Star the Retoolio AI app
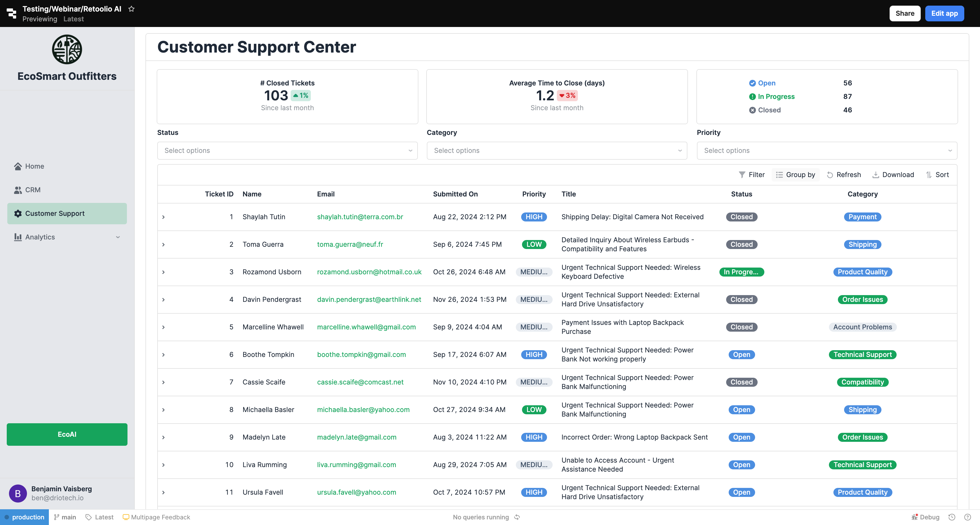The height and width of the screenshot is (525, 980). [131, 9]
